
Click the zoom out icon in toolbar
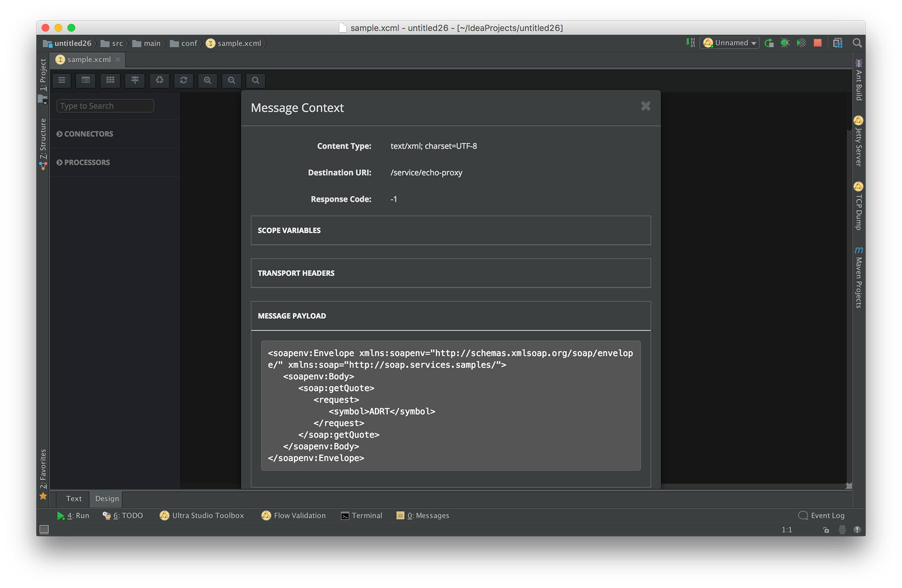click(232, 79)
